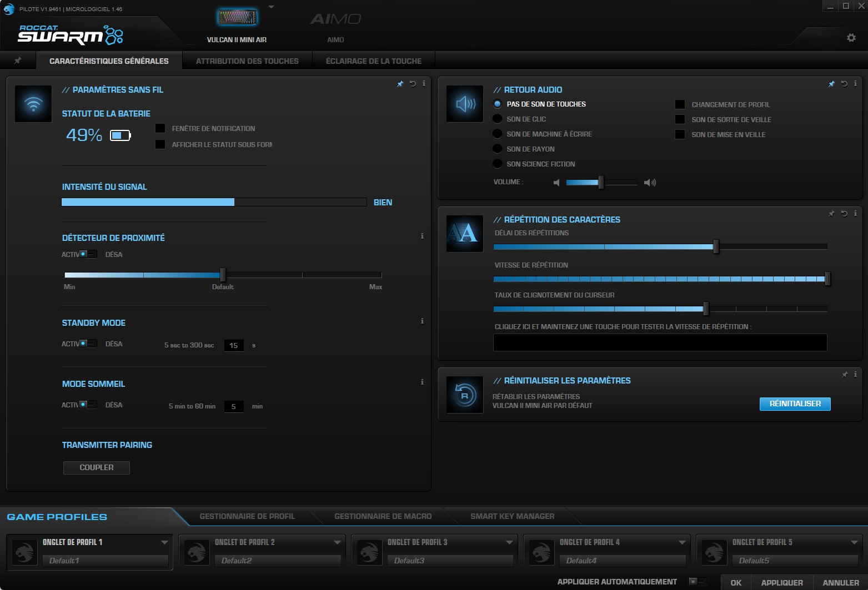The width and height of the screenshot is (868, 590).
Task: Click the standby seconds field
Action: click(234, 345)
